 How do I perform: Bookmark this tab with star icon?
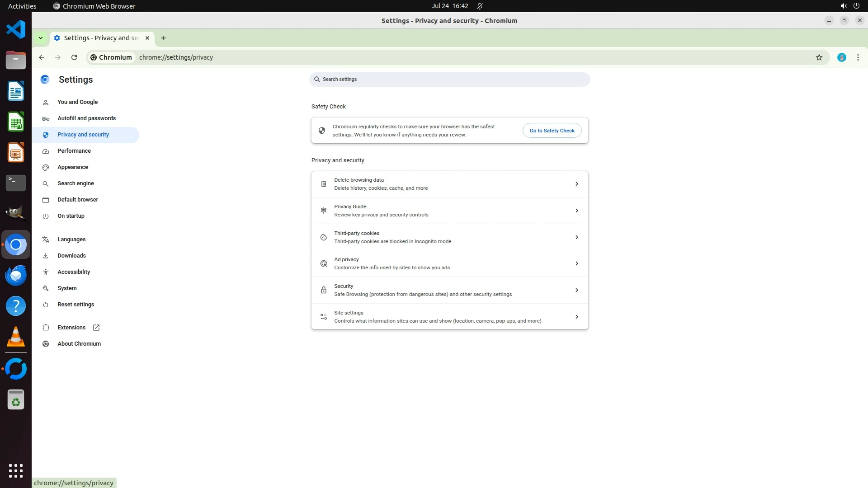click(819, 57)
